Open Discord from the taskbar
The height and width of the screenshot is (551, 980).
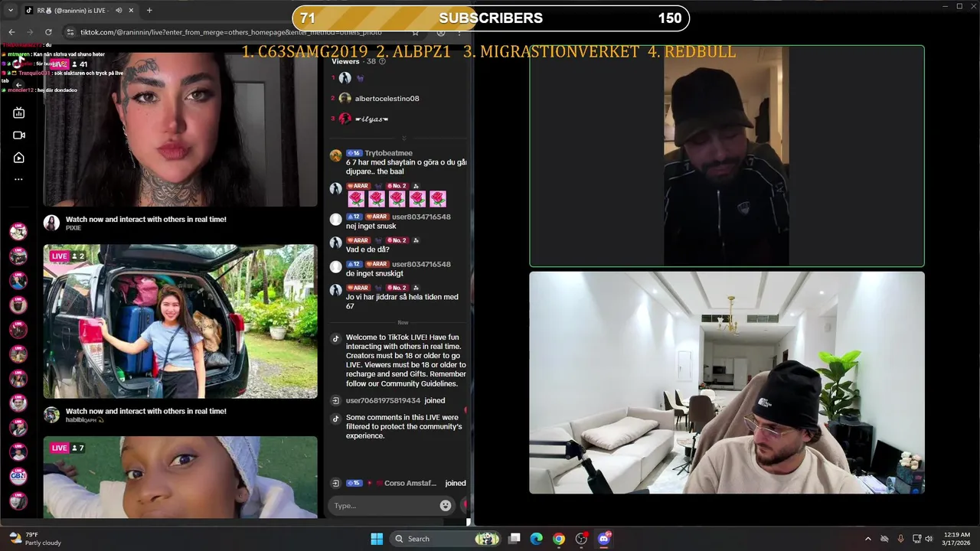pyautogui.click(x=604, y=539)
